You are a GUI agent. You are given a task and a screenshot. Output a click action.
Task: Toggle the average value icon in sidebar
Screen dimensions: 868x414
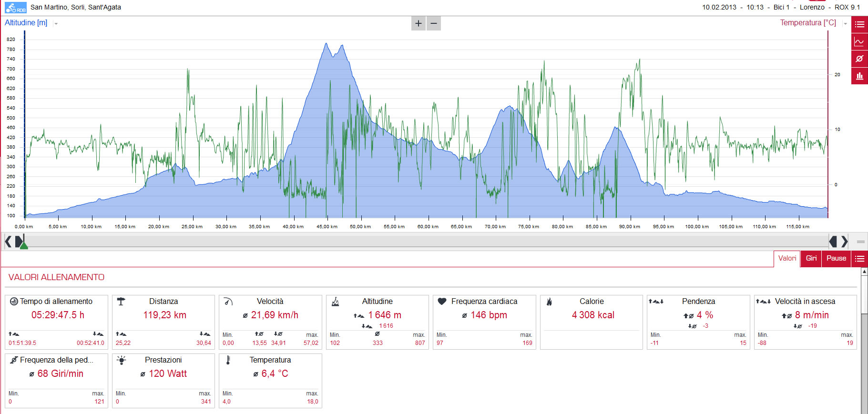pyautogui.click(x=859, y=59)
